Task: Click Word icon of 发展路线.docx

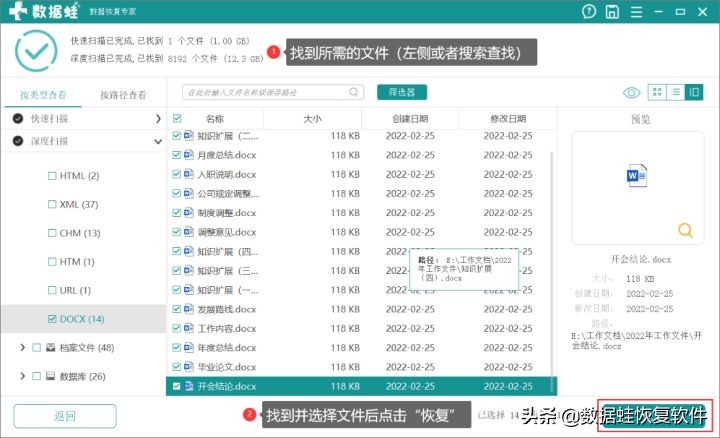Action: (x=189, y=309)
